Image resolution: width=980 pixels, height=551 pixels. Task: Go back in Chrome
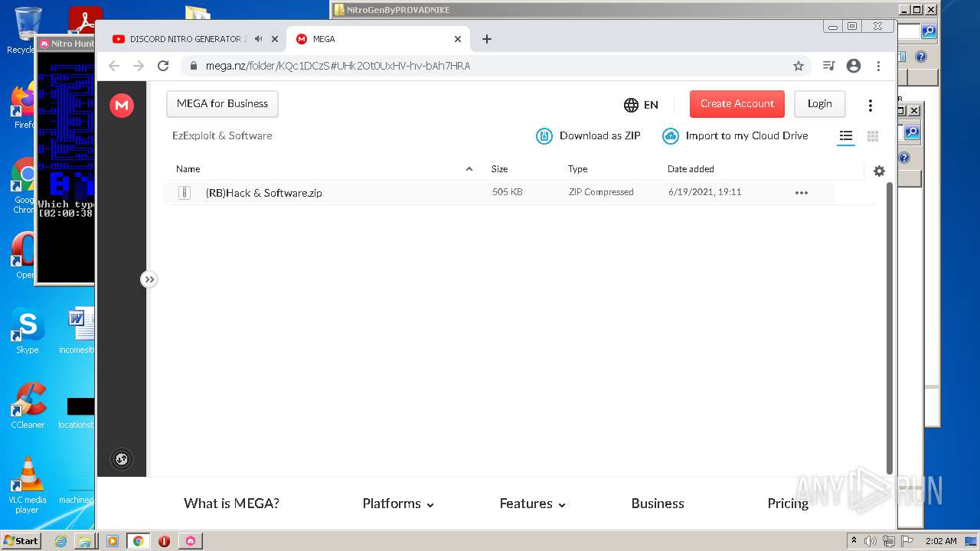coord(114,66)
